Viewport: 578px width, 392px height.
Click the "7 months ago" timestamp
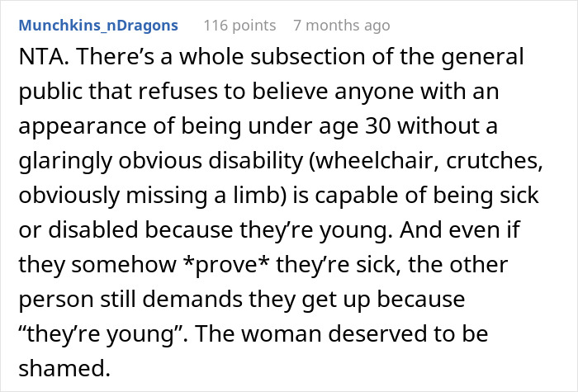coord(341,26)
